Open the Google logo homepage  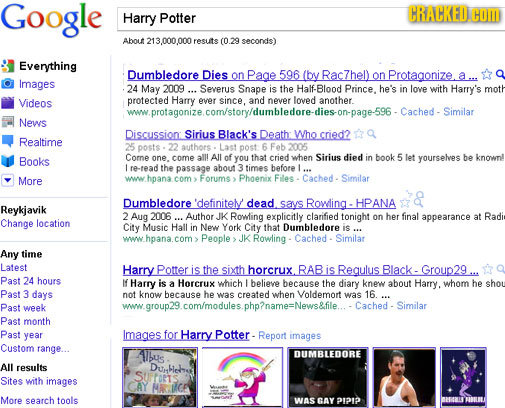click(x=51, y=19)
